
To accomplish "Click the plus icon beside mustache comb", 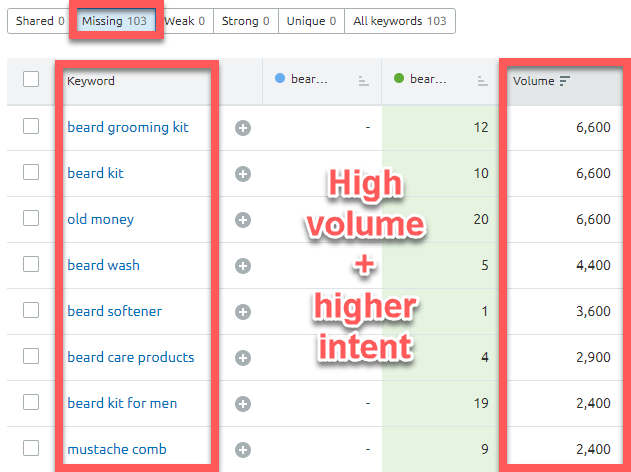I will click(x=242, y=450).
